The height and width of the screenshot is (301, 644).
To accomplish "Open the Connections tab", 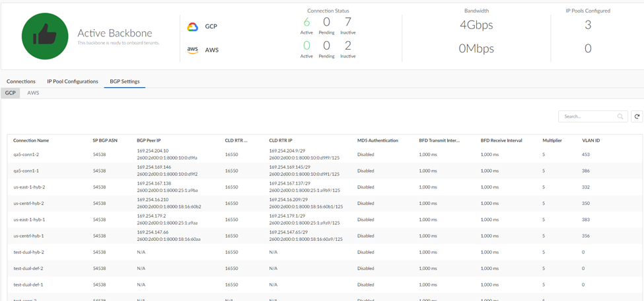I will click(21, 81).
